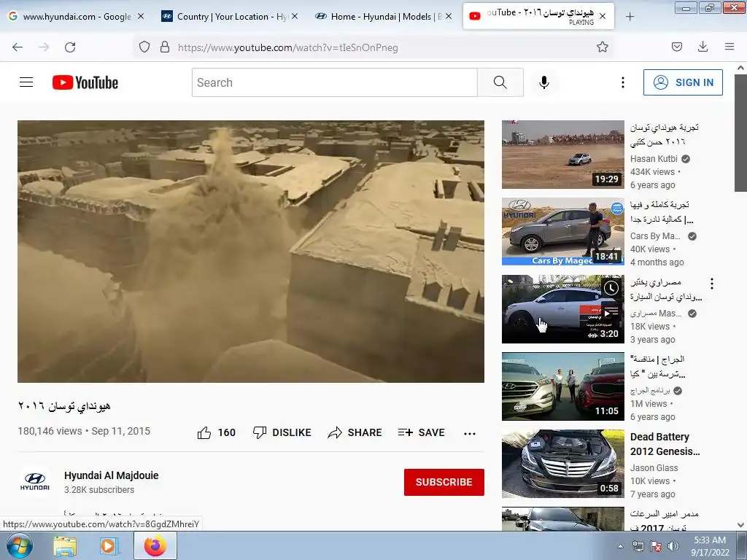Open Hyundai Al Majdouie channel name link
This screenshot has width=747, height=560.
coord(111,475)
